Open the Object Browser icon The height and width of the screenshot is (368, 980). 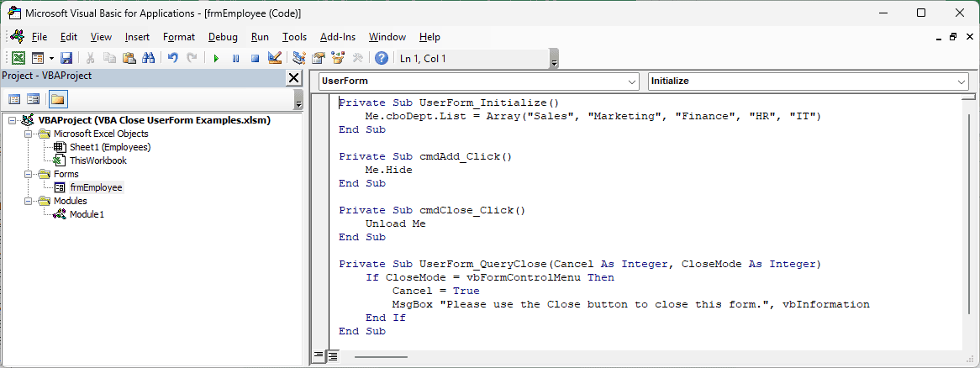tap(338, 59)
